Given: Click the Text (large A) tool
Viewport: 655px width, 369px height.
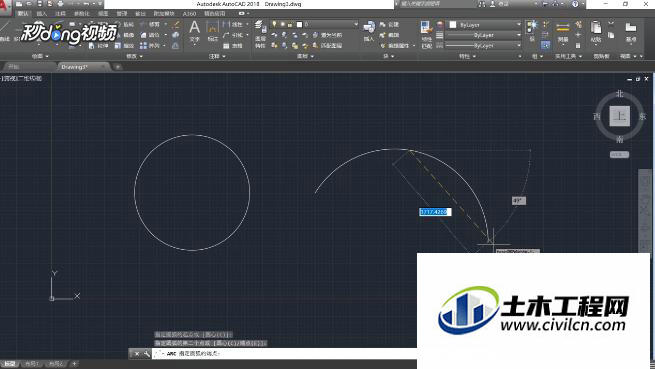Looking at the screenshot, I should tap(194, 28).
